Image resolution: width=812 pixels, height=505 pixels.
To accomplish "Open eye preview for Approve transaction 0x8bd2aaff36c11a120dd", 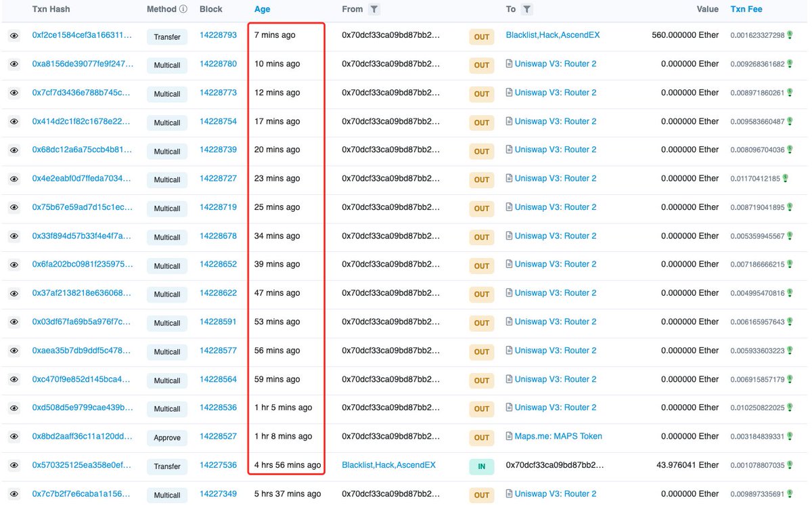I will (14, 437).
